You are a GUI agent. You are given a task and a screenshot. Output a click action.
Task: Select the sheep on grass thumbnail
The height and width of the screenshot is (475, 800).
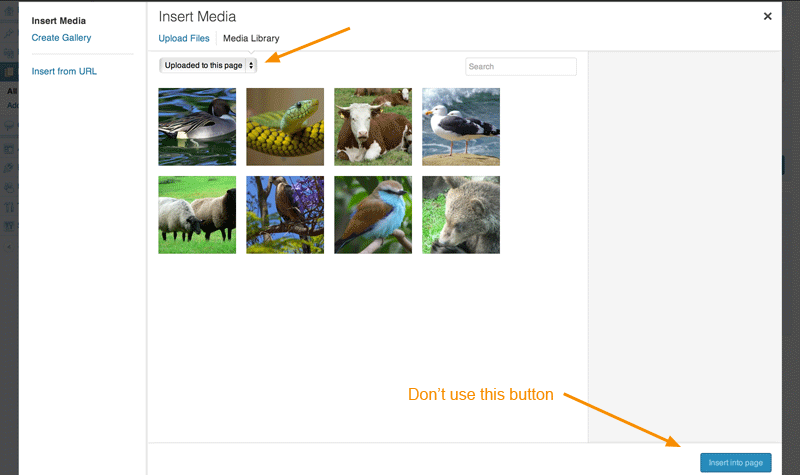click(x=197, y=215)
